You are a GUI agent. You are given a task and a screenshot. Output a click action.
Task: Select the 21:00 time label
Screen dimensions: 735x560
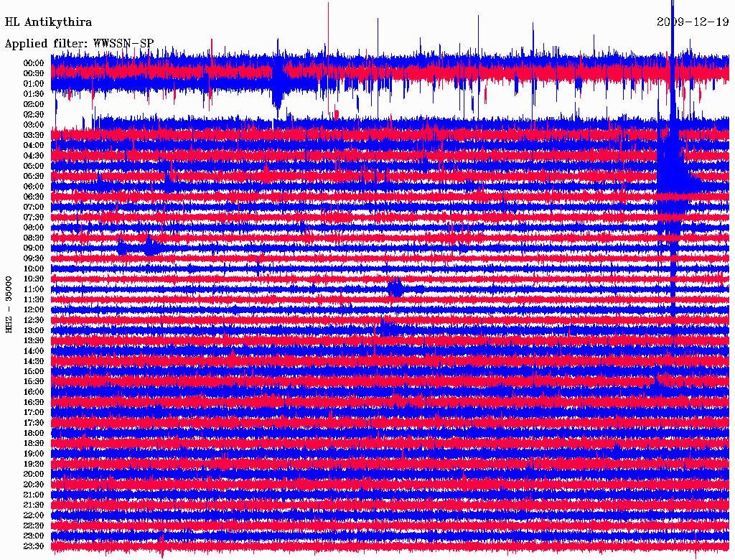click(x=34, y=495)
